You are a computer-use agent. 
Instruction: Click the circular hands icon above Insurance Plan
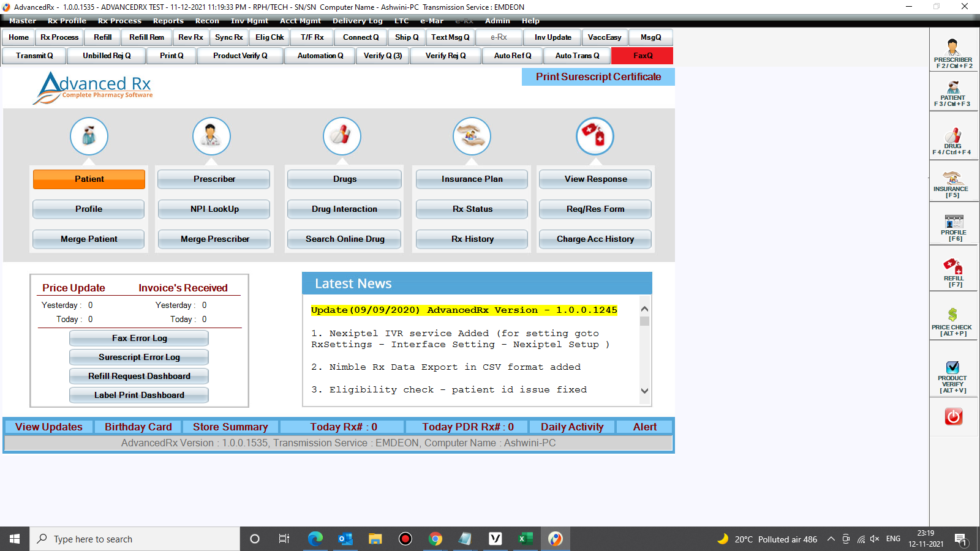[471, 136]
